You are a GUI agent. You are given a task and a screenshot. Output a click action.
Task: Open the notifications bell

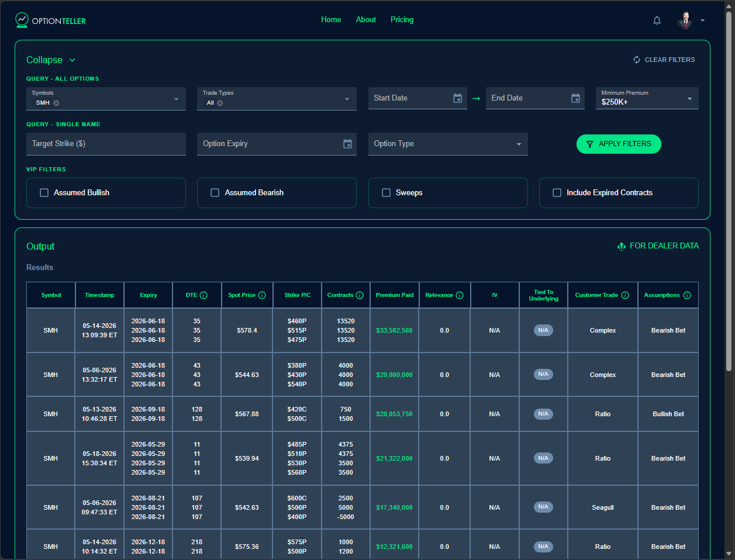[x=657, y=20]
